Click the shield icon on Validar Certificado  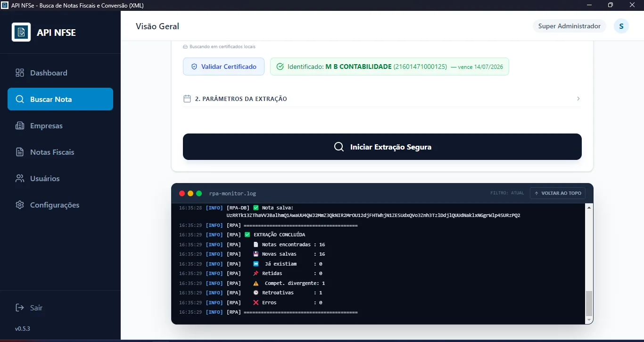194,67
